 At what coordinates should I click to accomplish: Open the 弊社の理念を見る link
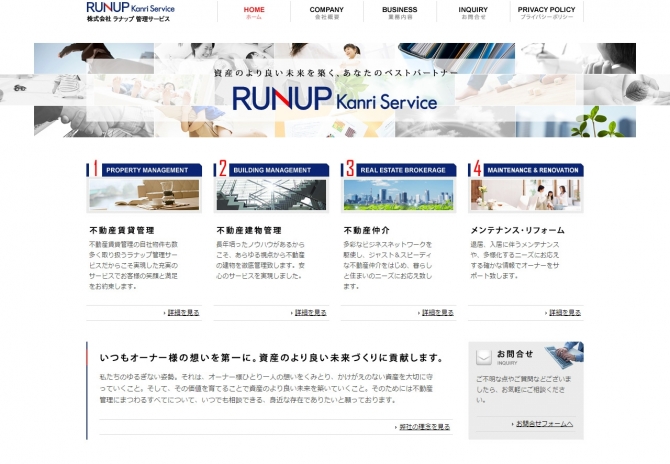(x=424, y=427)
